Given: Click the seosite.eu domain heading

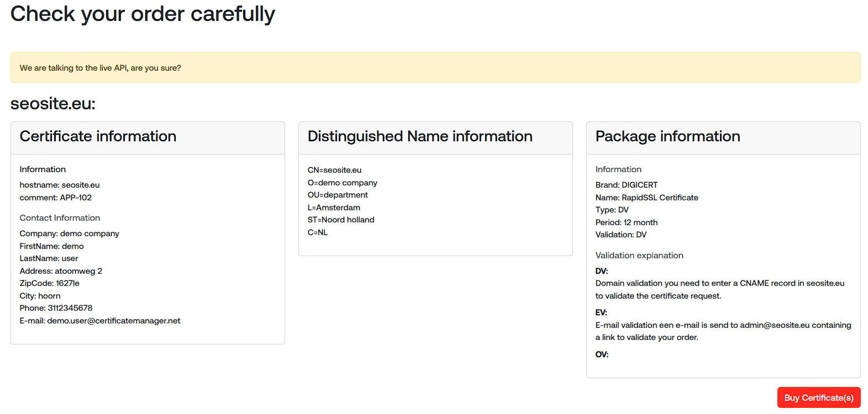Looking at the screenshot, I should 53,103.
